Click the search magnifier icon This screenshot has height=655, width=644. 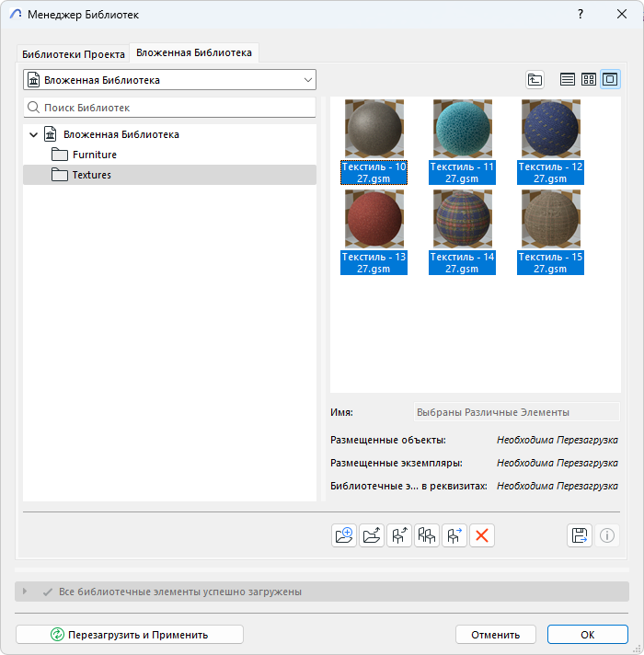coord(33,108)
